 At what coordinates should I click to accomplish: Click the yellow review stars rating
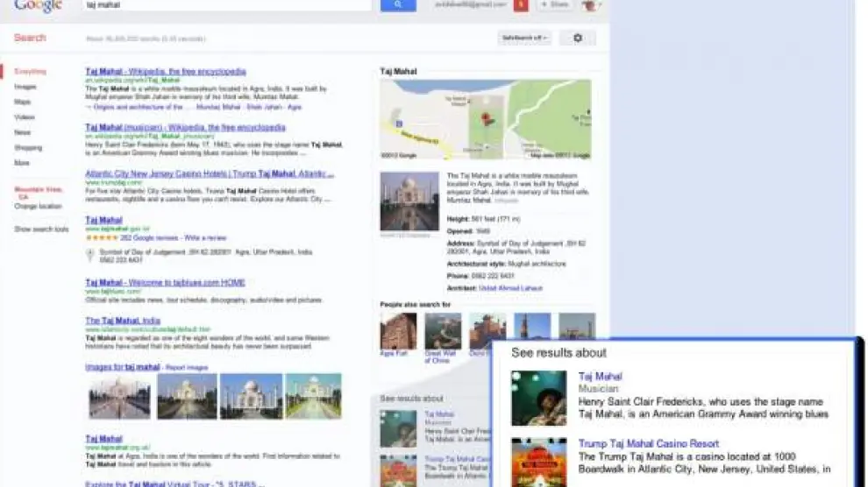tap(102, 237)
